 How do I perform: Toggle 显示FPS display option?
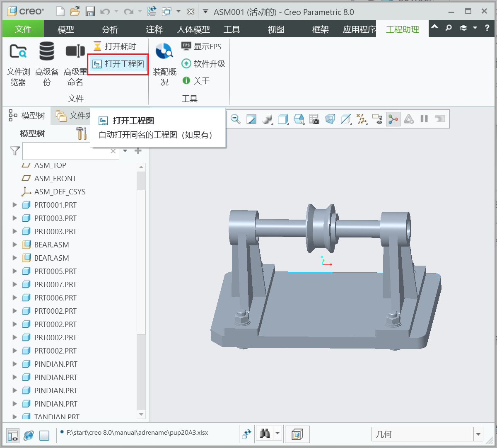coord(202,46)
